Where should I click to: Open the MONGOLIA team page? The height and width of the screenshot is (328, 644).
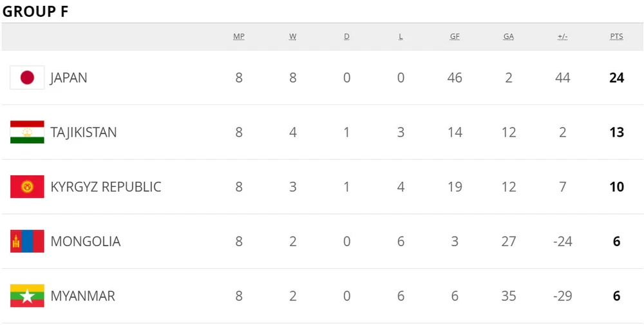[x=86, y=242]
